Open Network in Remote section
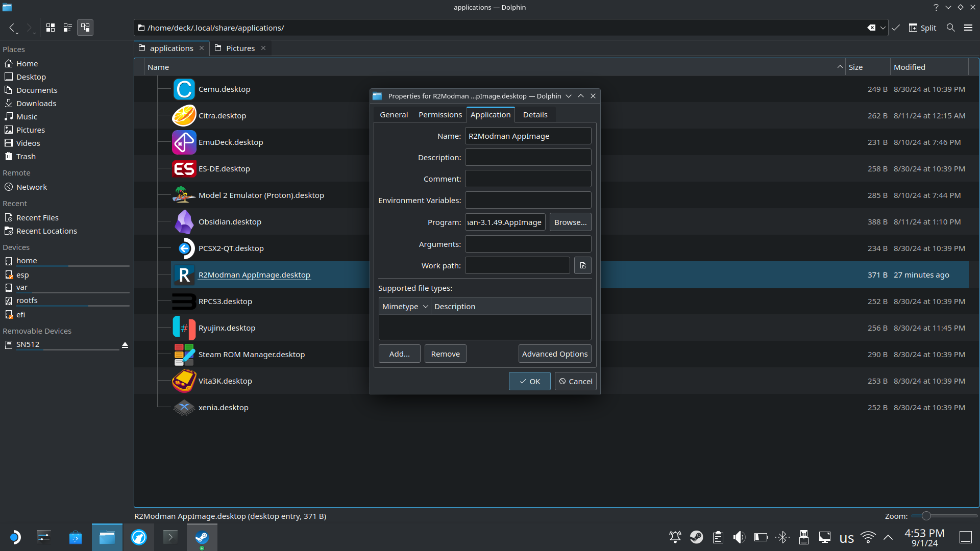Screen dimensions: 980x551 66,187
